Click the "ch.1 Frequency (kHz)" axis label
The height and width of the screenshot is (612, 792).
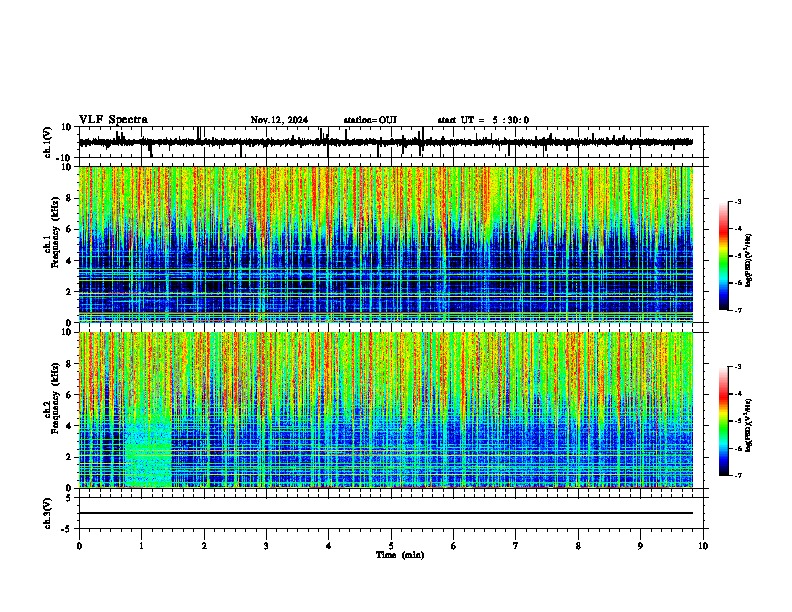(54, 232)
